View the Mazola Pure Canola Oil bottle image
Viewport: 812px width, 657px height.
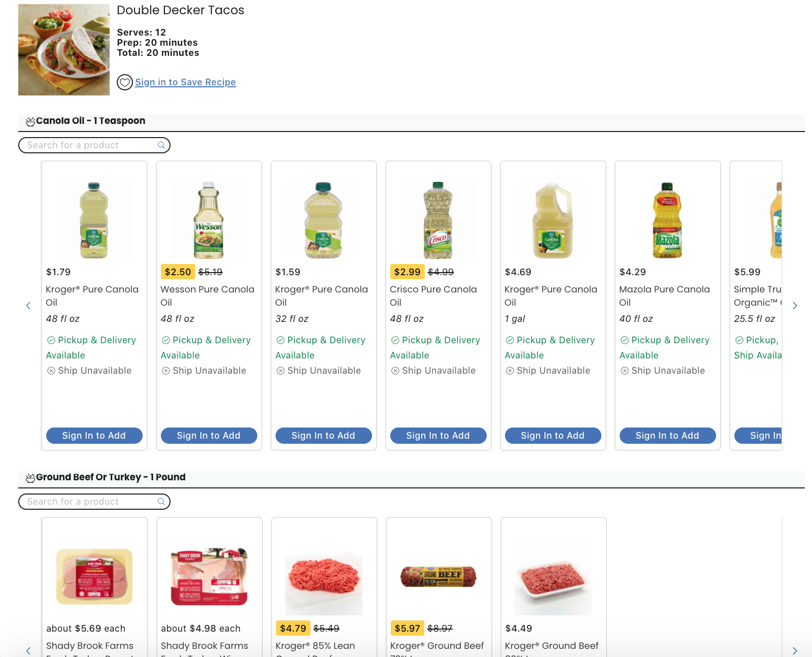tap(667, 220)
